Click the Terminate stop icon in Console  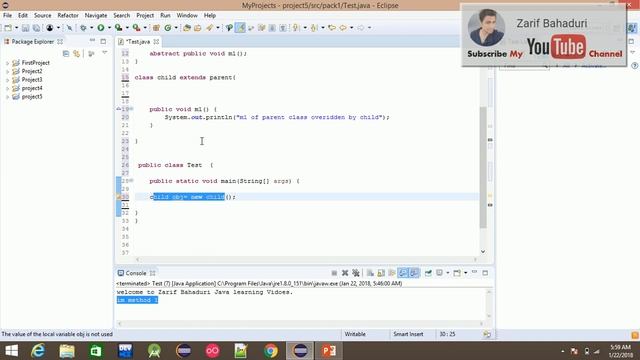pos(334,273)
